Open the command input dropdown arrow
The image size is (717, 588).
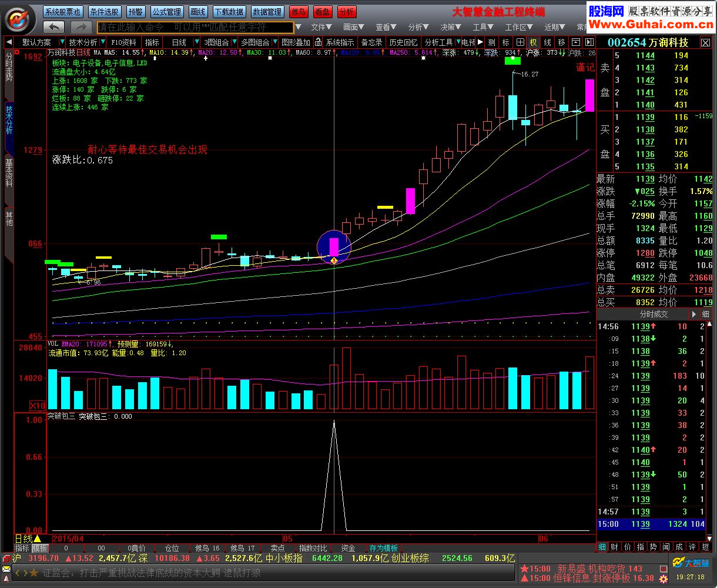298,27
